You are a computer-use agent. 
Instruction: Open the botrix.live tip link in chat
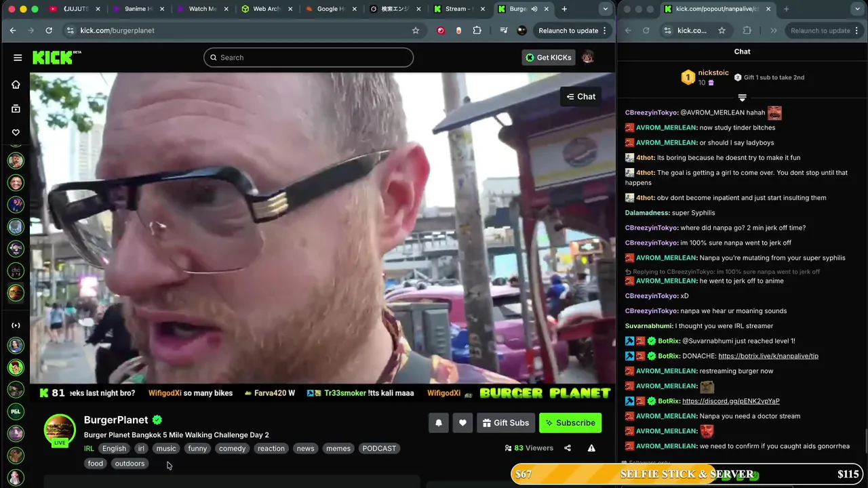pos(768,356)
